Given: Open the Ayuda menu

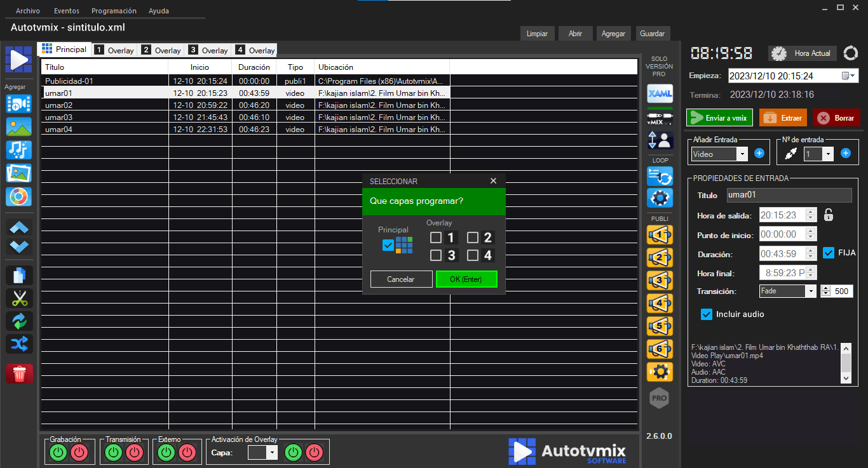Looking at the screenshot, I should point(159,11).
